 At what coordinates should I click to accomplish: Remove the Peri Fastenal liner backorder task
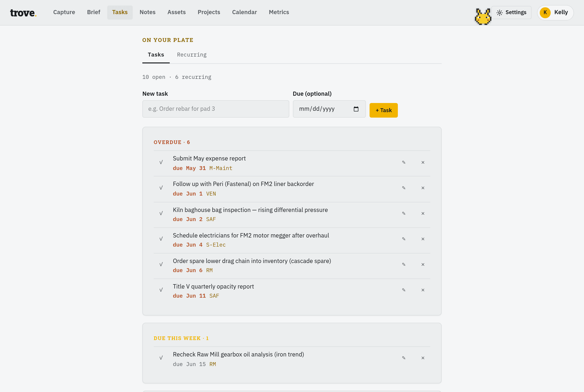tap(423, 188)
